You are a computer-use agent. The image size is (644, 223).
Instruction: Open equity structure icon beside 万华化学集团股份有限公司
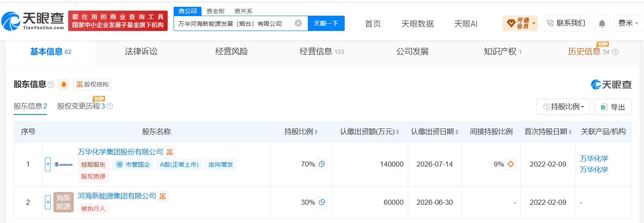tap(169, 152)
